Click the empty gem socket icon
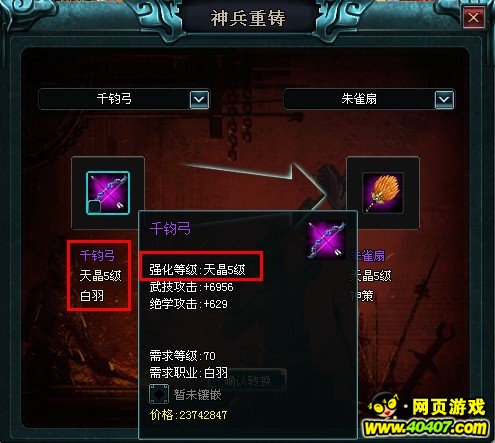The width and height of the screenshot is (495, 443). 159,394
